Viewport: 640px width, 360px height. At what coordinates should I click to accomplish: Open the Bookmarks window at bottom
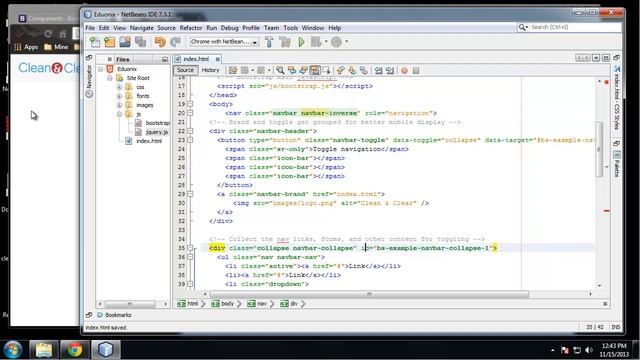pyautogui.click(x=114, y=315)
